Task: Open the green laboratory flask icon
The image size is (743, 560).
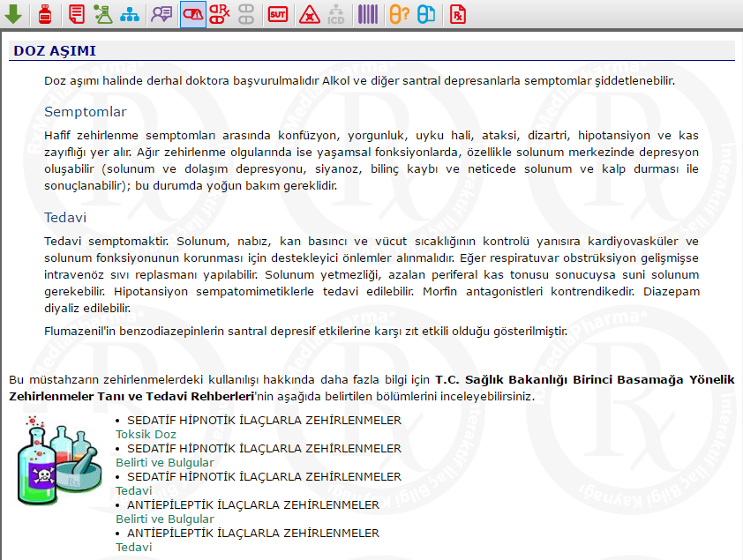Action: pos(103,14)
